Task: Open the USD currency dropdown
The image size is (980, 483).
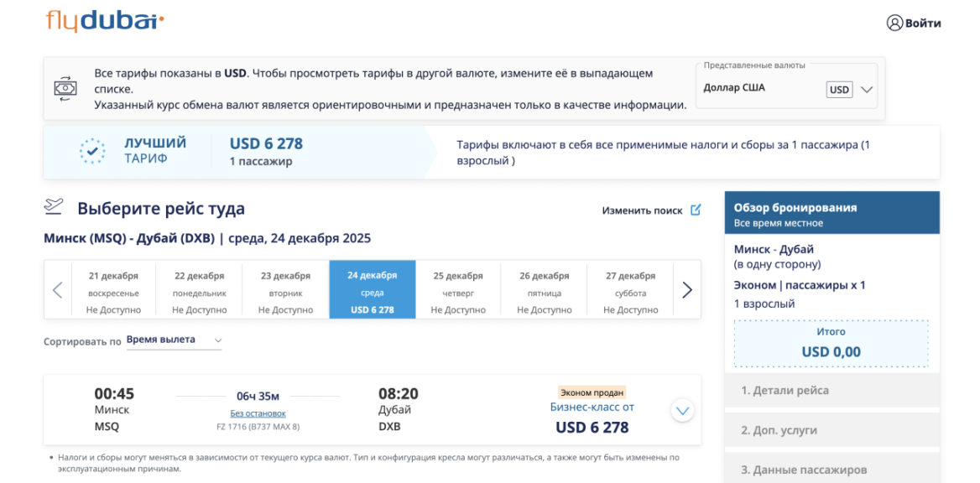Action: coord(849,88)
